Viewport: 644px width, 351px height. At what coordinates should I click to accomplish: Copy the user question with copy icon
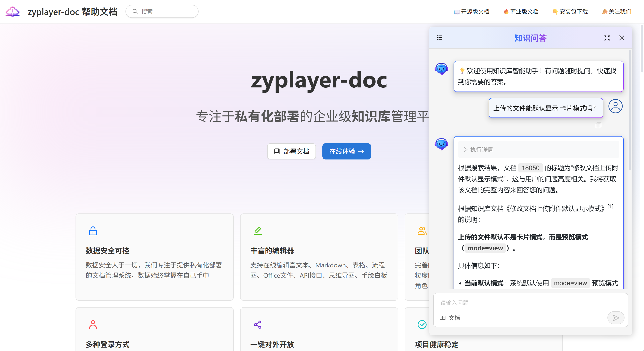(598, 125)
